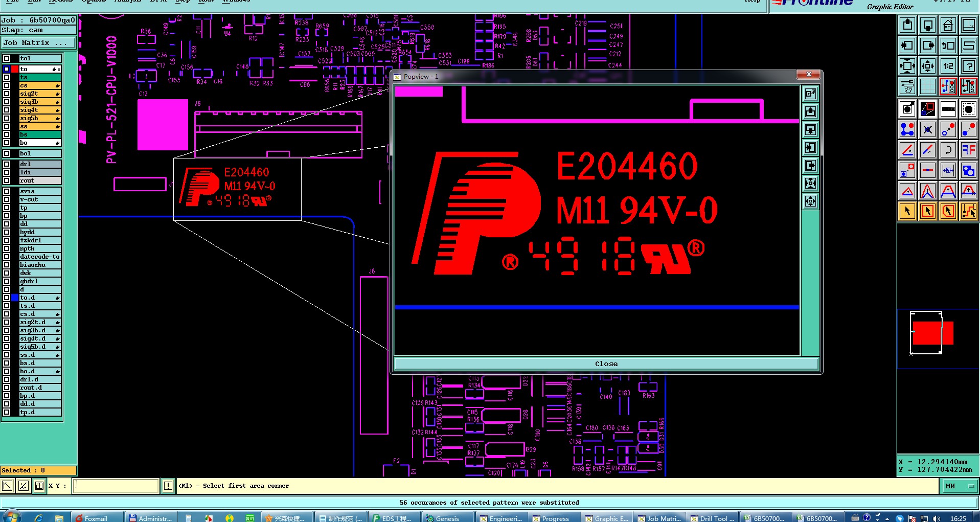Screen dimensions: 980x522
Task: Select layer sig3b in the layer list
Action: coord(40,102)
